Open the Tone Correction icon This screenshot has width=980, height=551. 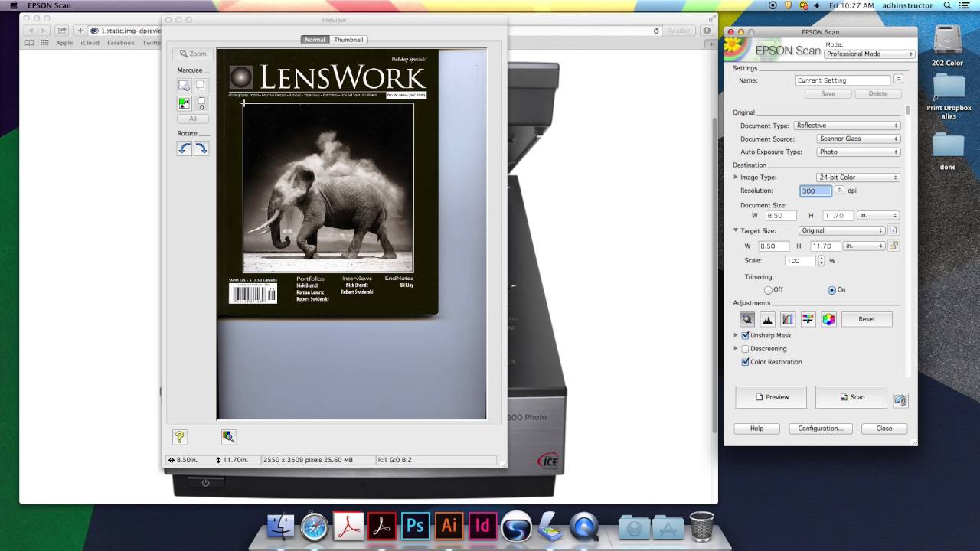(x=788, y=319)
